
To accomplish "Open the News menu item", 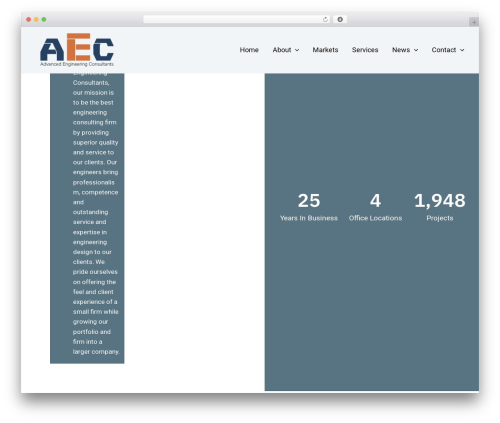I will (x=401, y=50).
